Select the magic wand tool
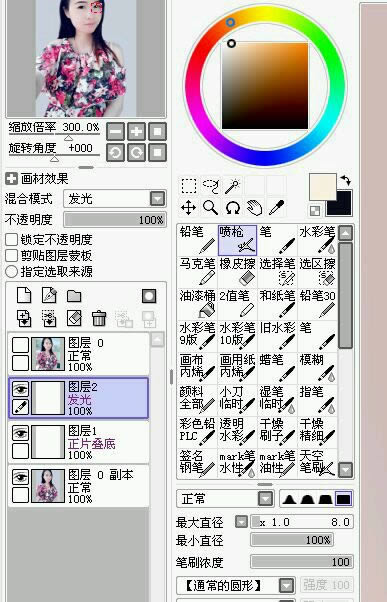Viewport: 387px width, 602px height. [232, 186]
